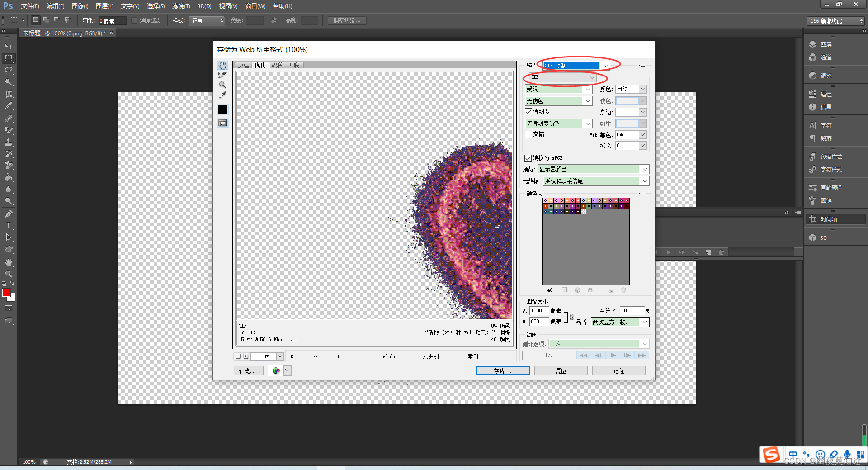Viewport: 868px width, 470px height.
Task: Open the 文件(F) menu
Action: click(x=30, y=6)
